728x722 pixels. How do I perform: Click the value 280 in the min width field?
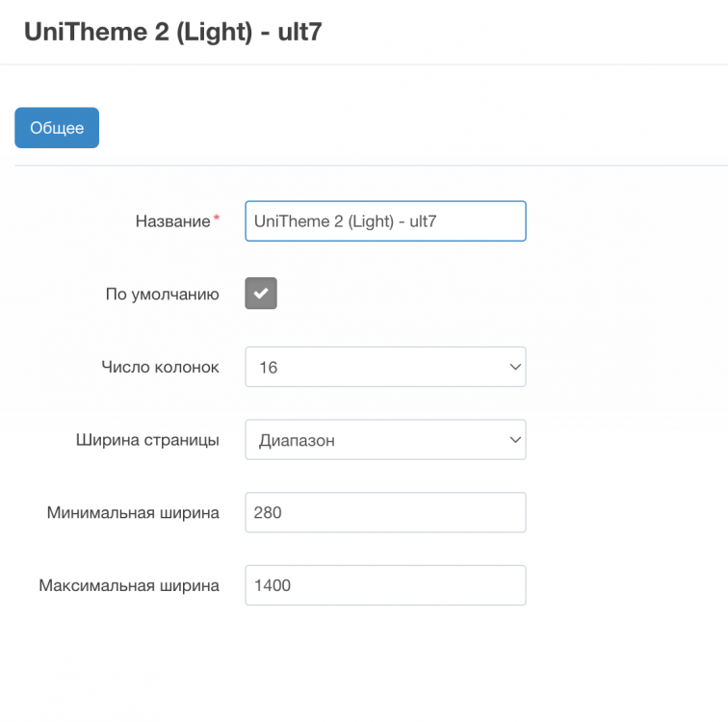[268, 512]
